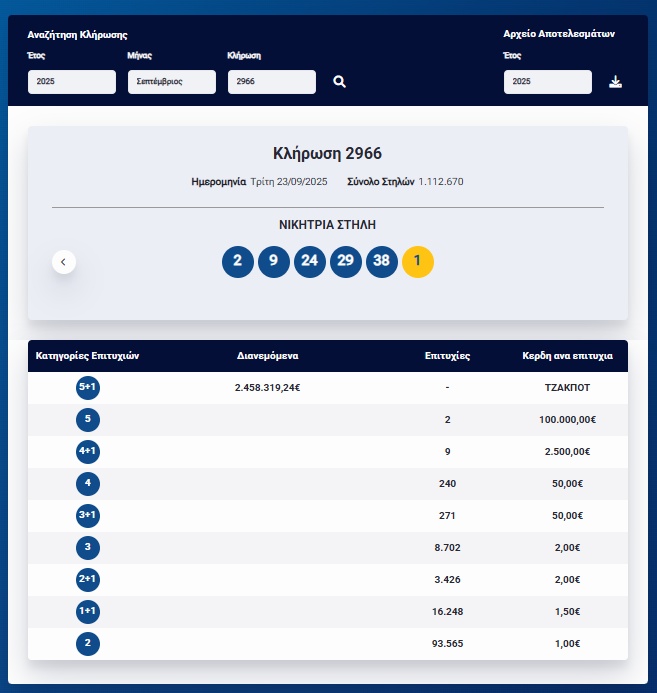The image size is (657, 693).
Task: Click the 4+1 category badge
Action: coord(88,452)
